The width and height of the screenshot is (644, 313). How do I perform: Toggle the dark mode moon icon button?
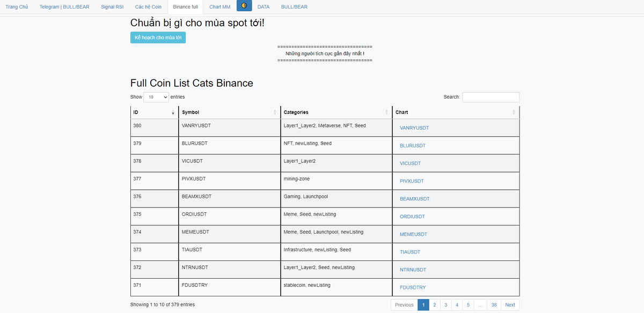tap(244, 6)
